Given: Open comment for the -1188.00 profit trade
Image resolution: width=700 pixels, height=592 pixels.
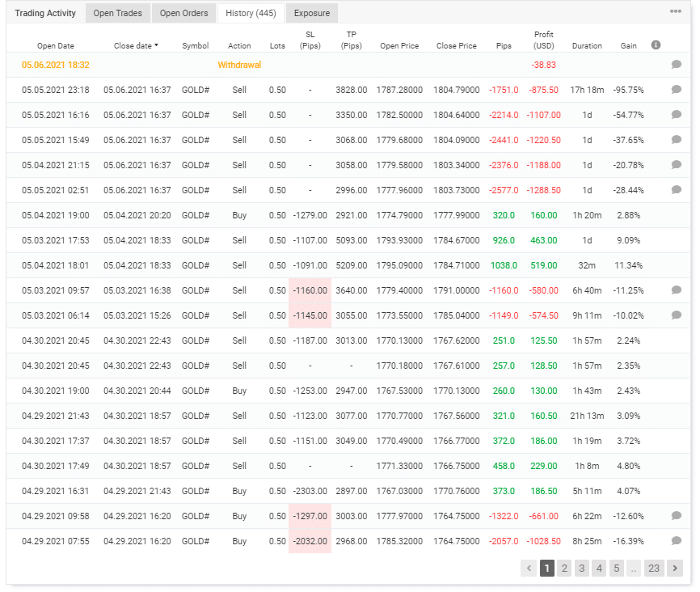Looking at the screenshot, I should (x=677, y=164).
